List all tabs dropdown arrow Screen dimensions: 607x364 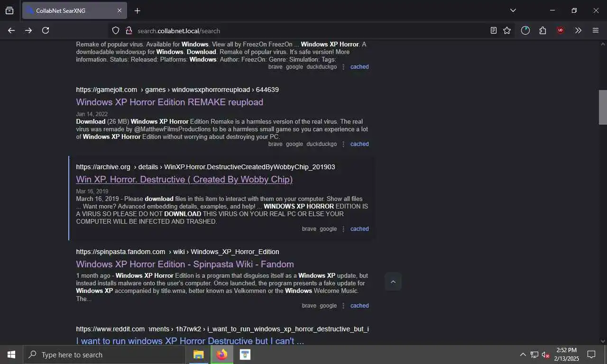(513, 10)
